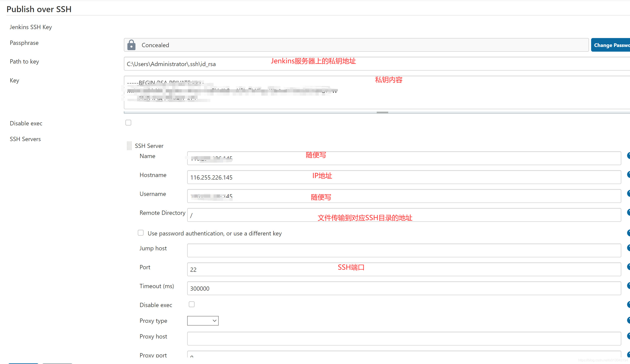
Task: Click the Passphrase label text
Action: point(24,43)
